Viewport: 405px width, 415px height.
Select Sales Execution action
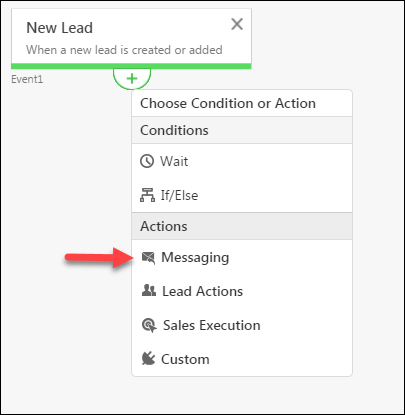pos(242,325)
